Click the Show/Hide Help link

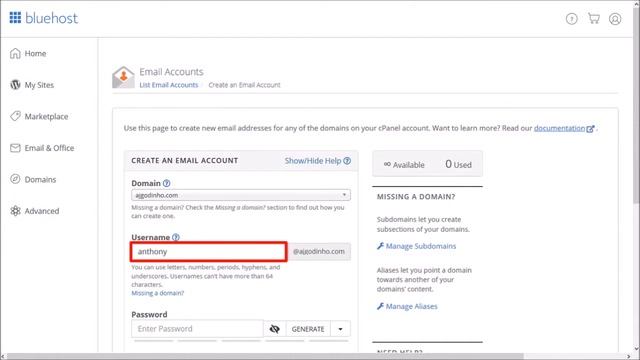coord(313,161)
